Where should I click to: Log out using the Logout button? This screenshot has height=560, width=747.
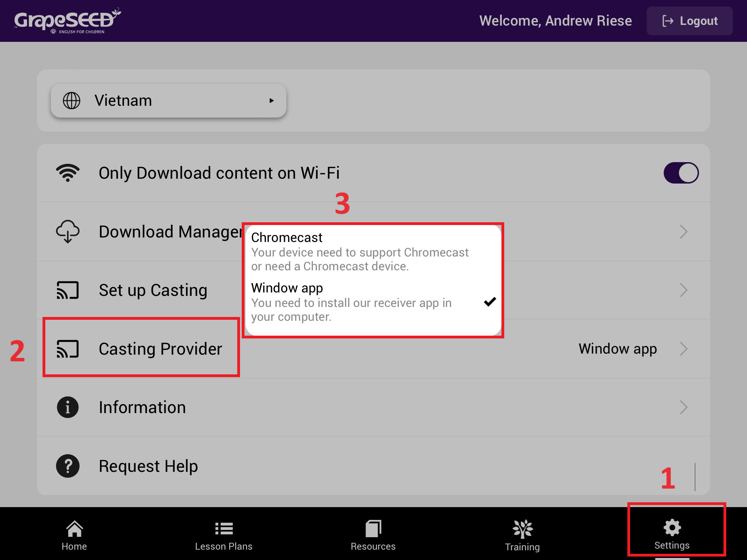pos(690,21)
